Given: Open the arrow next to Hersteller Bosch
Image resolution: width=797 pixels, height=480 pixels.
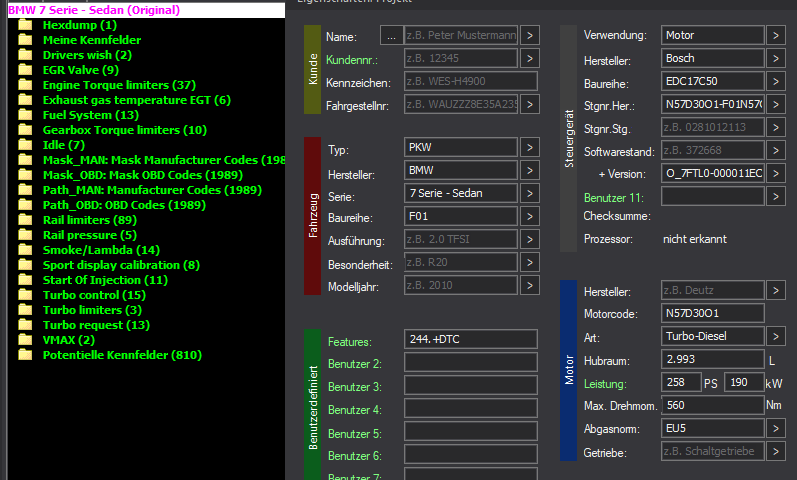Looking at the screenshot, I should (x=776, y=58).
